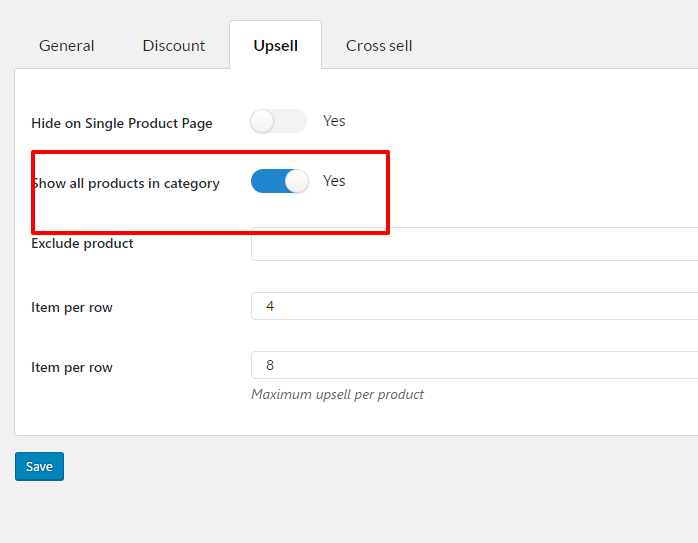Open the Discount tab
This screenshot has height=543, width=698.
(x=174, y=45)
